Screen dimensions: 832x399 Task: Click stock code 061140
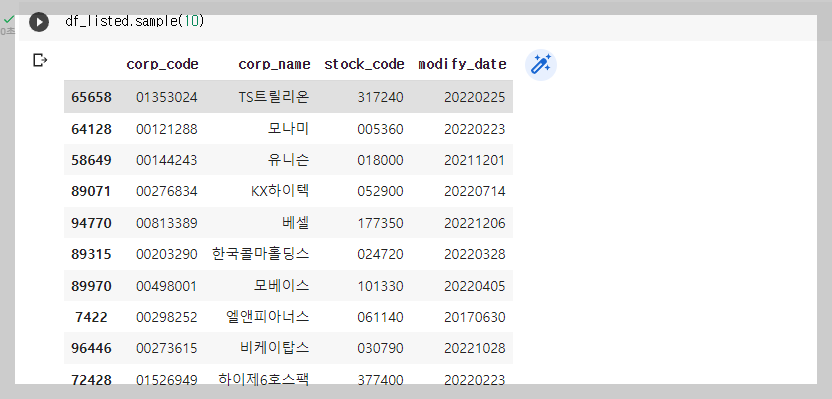pos(380,317)
